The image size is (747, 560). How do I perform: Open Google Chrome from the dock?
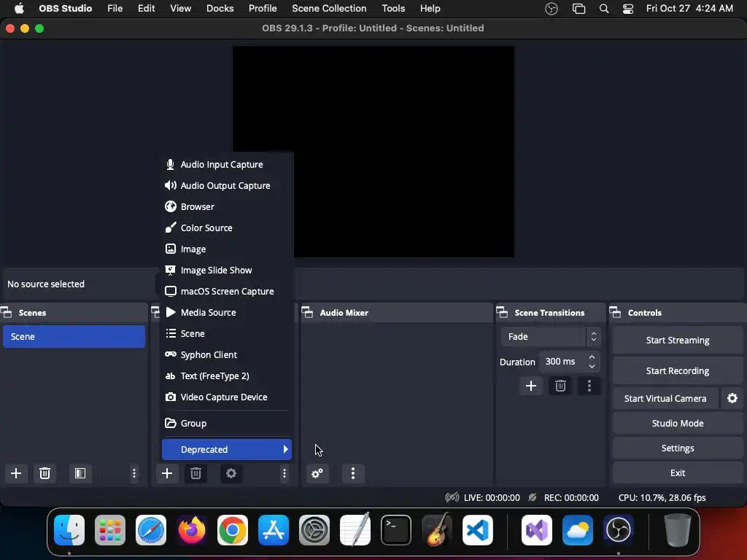[233, 530]
